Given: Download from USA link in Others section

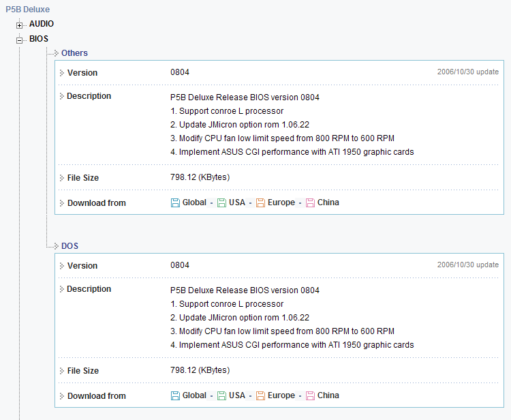Looking at the screenshot, I should pos(237,202).
